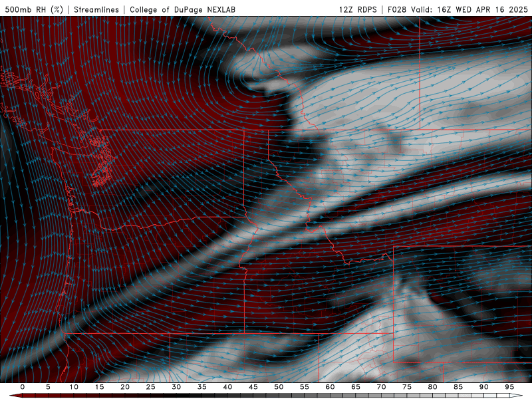
Task: Click the 'F028' forecast hour label
Action: (397, 9)
